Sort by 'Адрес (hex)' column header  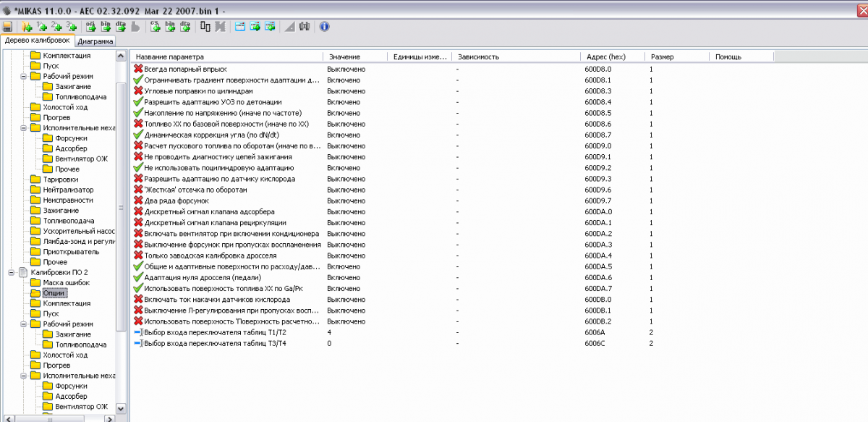click(613, 56)
